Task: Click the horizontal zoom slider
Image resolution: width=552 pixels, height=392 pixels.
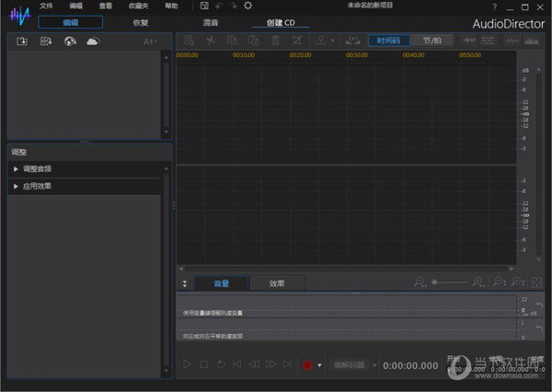Action: (x=450, y=282)
